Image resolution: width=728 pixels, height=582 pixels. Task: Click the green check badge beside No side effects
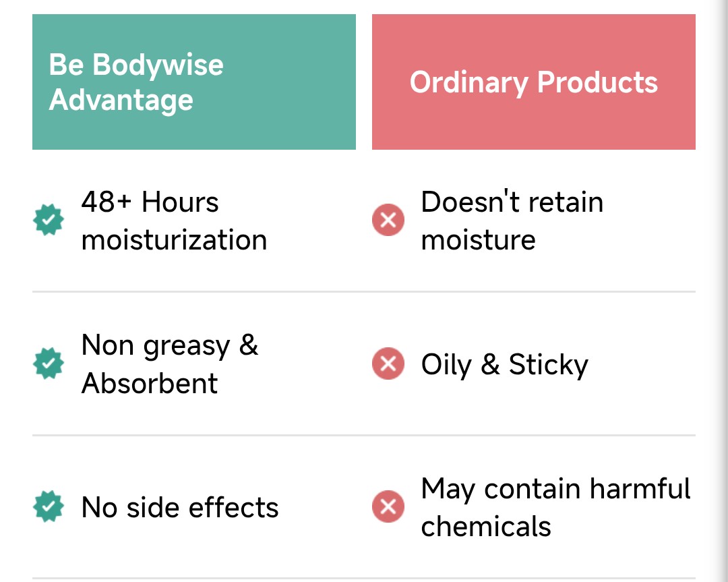pyautogui.click(x=49, y=507)
